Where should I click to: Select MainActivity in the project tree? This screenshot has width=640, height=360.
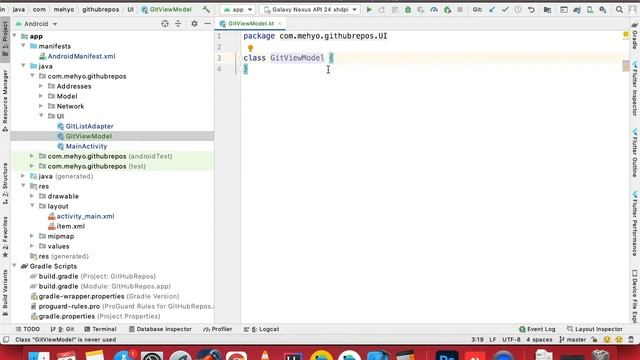(86, 146)
